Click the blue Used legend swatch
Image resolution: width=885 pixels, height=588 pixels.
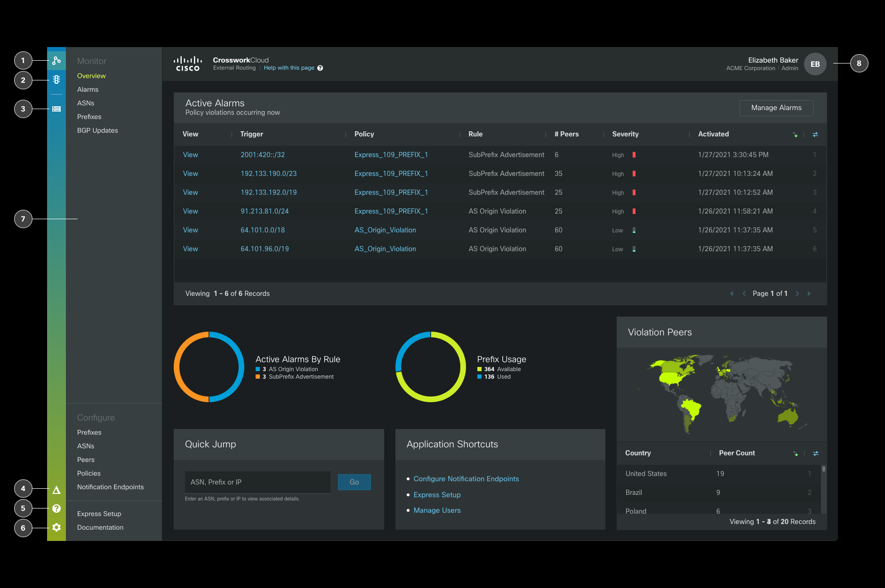(480, 377)
